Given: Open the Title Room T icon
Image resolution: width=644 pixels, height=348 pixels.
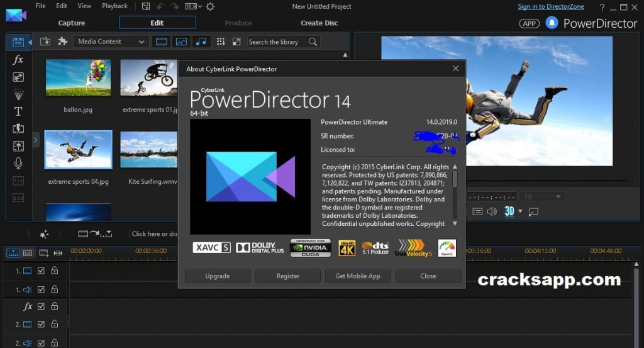Looking at the screenshot, I should [18, 111].
